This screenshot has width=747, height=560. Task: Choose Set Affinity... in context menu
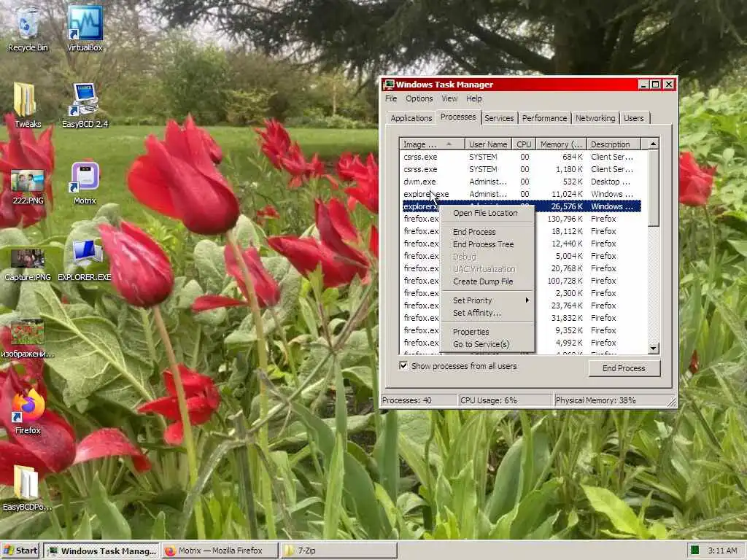pos(487,313)
